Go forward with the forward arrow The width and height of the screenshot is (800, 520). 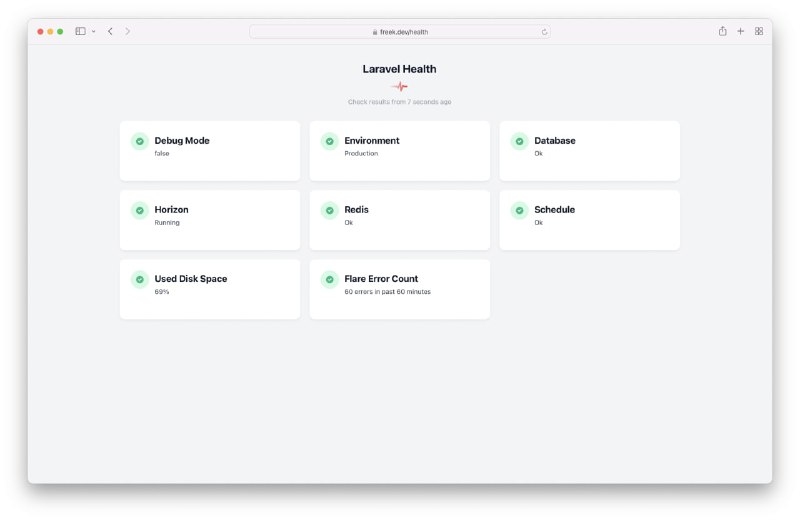[128, 31]
